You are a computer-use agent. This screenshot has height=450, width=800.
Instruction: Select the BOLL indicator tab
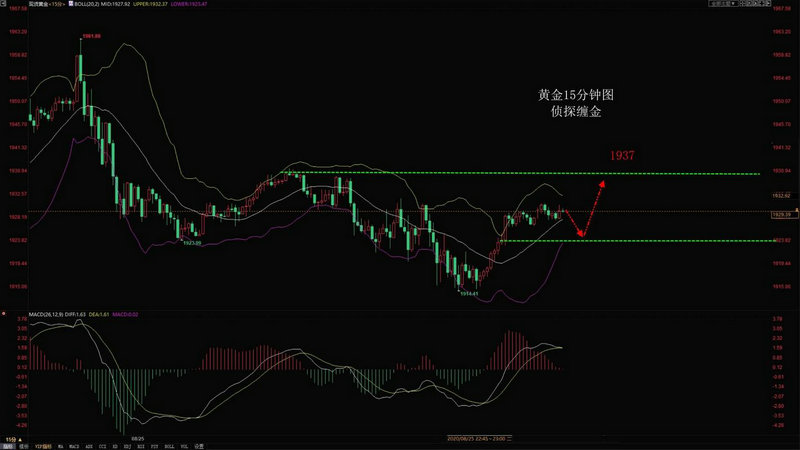[x=169, y=446]
